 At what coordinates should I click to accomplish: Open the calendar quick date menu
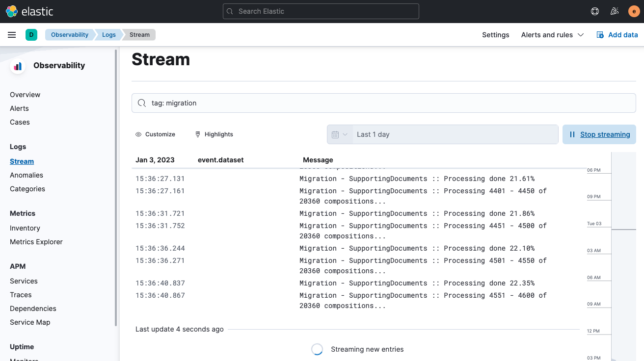click(x=340, y=134)
